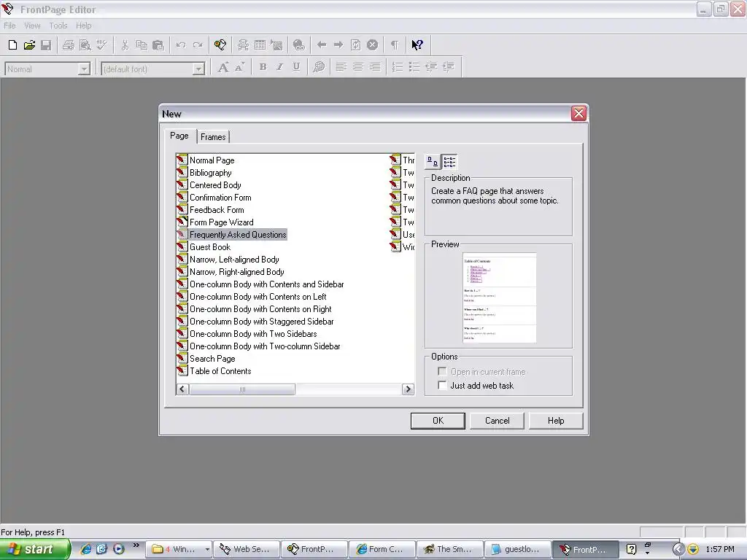Select Form Page Wizard template
The height and width of the screenshot is (560, 747).
pos(221,222)
